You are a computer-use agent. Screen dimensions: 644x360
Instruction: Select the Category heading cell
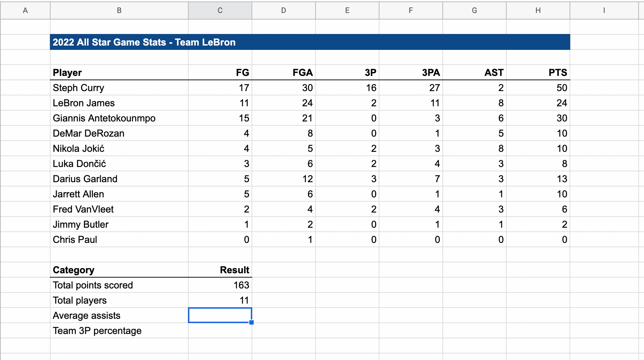(119, 270)
